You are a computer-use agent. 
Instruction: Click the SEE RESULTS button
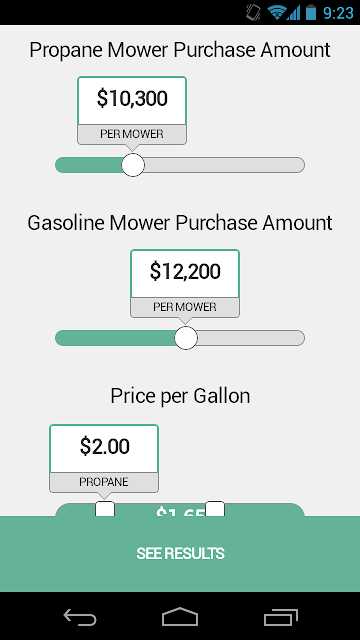coord(180,553)
